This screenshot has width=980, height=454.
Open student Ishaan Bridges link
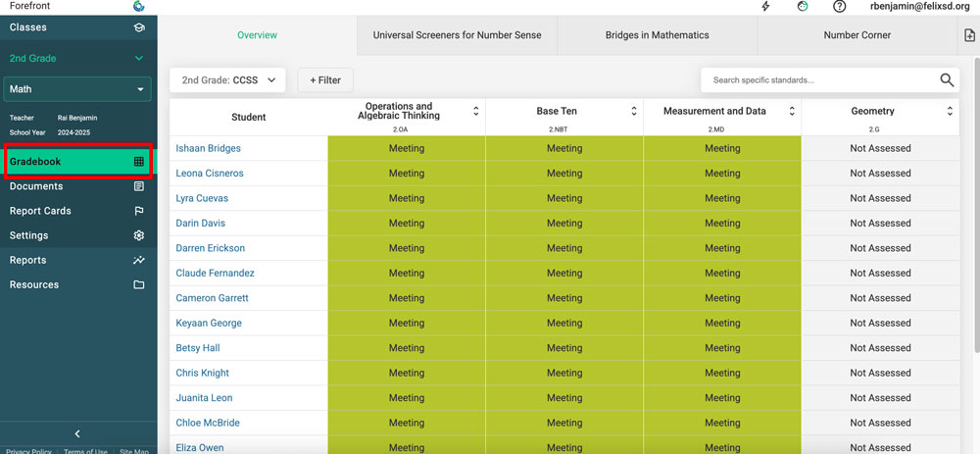point(208,149)
